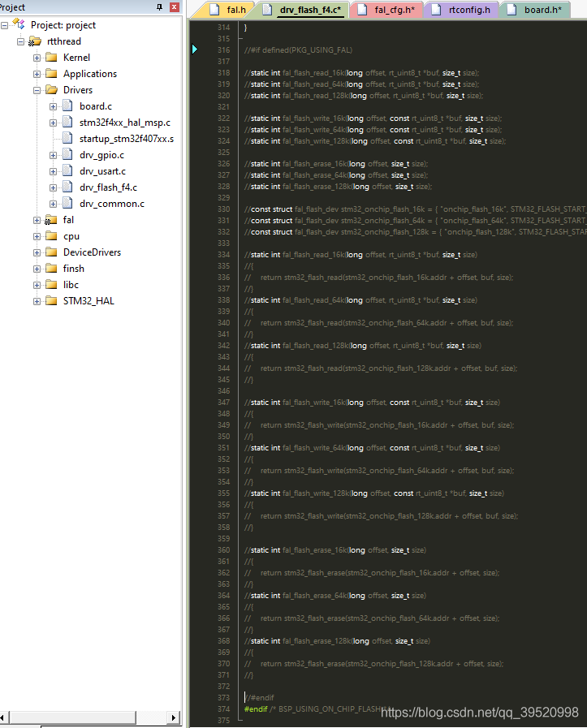587x728 pixels.
Task: Switch to the rtconfig.h editor tab
Action: (462, 10)
